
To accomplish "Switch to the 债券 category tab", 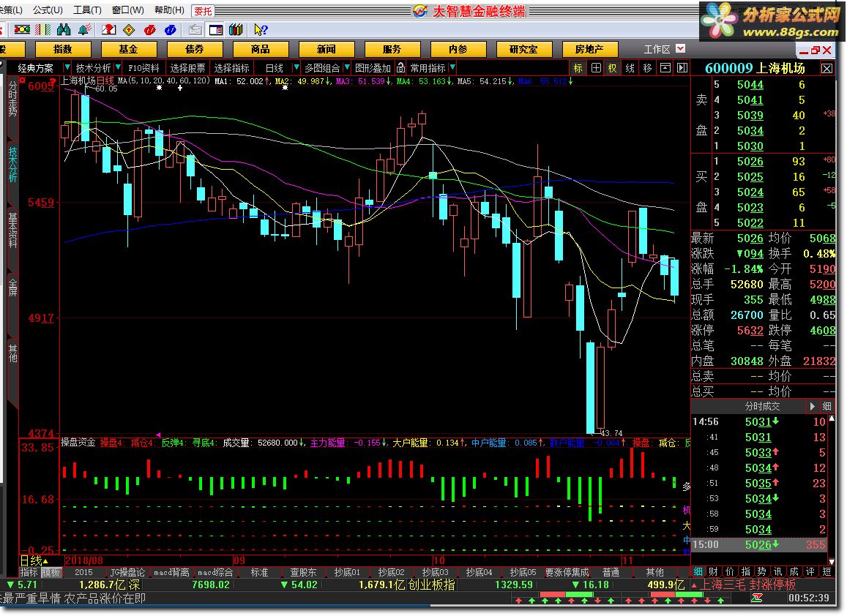I will coord(195,49).
